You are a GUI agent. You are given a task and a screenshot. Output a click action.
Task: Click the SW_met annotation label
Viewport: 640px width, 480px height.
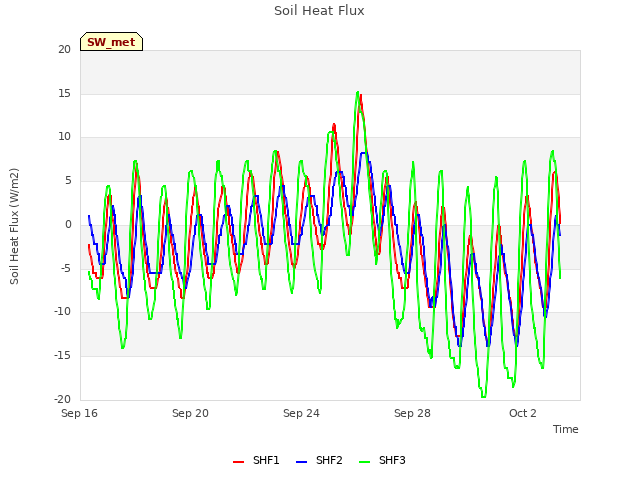tap(111, 42)
